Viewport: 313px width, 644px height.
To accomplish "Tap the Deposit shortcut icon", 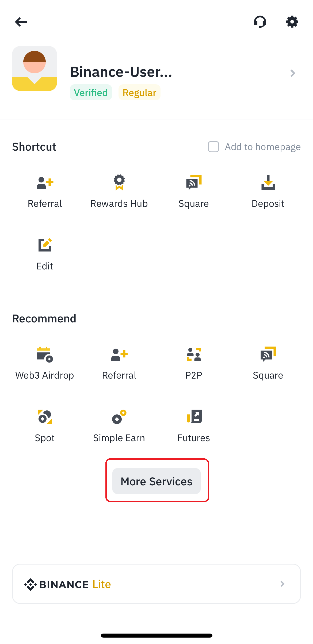I will coord(268,182).
